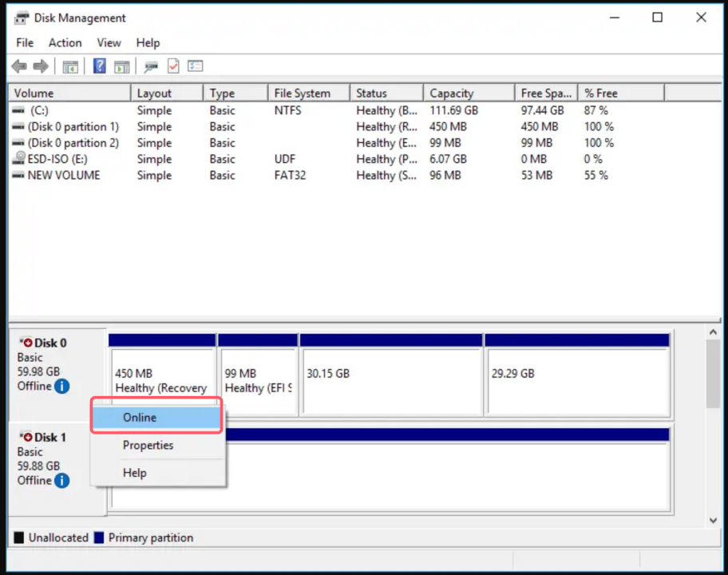Click the Back navigation arrow
This screenshot has width=728, height=575.
coord(18,65)
